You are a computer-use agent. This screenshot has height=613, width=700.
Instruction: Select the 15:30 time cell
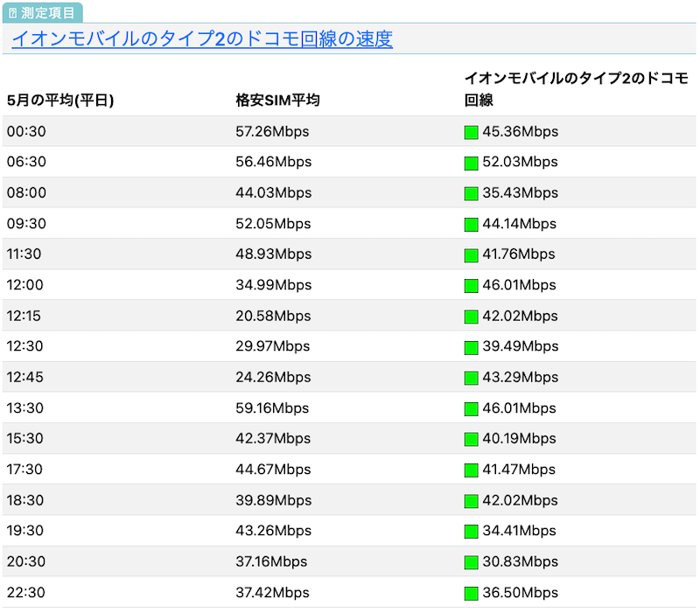tap(25, 438)
